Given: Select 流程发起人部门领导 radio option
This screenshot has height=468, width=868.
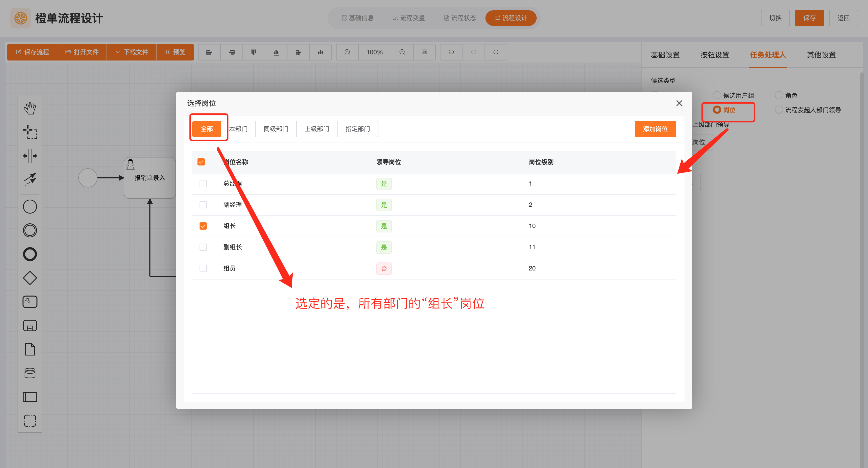Looking at the screenshot, I should [808, 110].
